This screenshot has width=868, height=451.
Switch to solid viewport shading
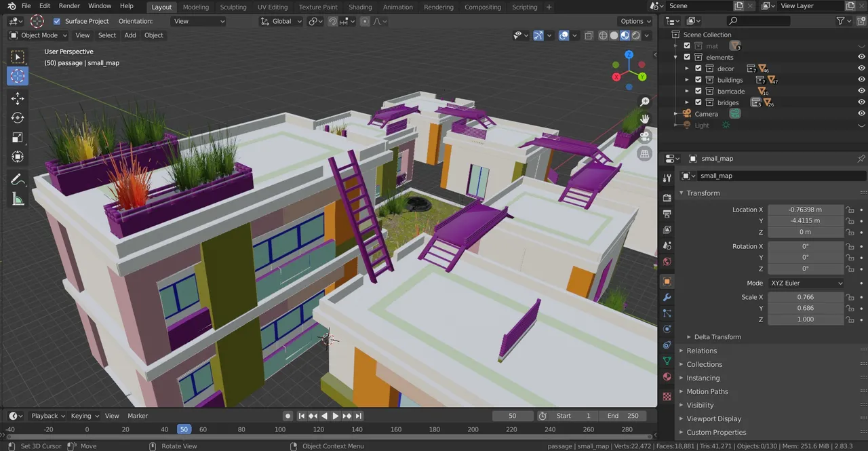[x=614, y=35]
